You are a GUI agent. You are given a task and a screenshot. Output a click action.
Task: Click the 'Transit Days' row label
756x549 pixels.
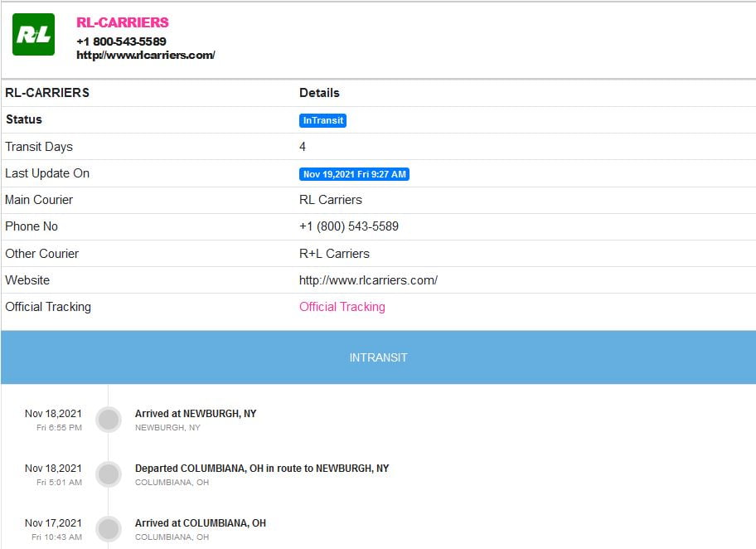(39, 147)
